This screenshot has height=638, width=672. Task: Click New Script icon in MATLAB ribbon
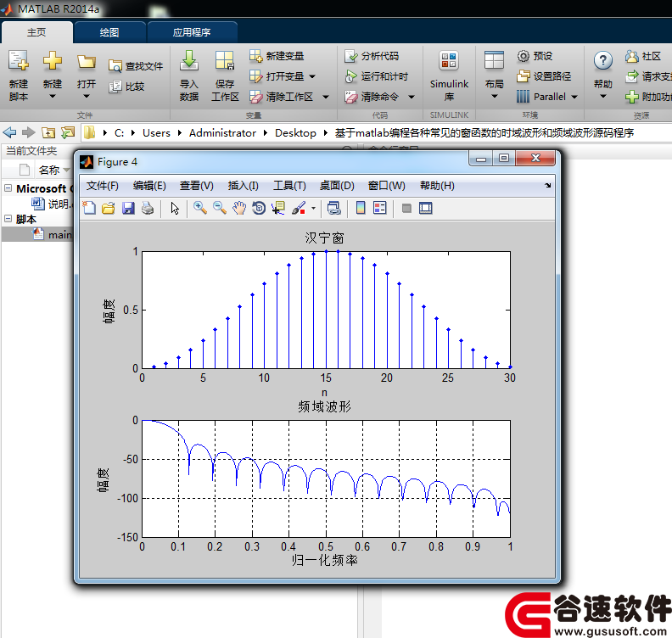pyautogui.click(x=19, y=61)
